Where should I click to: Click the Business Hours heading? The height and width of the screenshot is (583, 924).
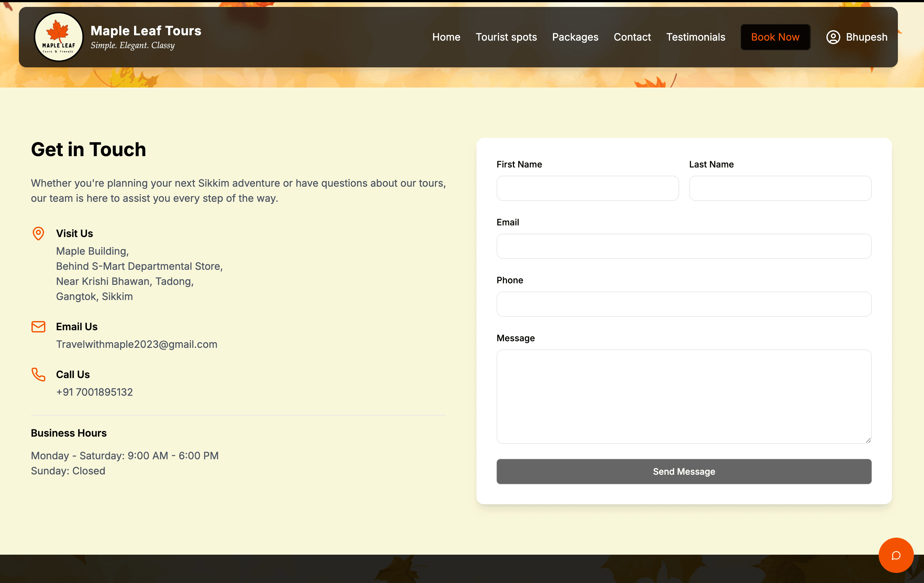point(69,433)
